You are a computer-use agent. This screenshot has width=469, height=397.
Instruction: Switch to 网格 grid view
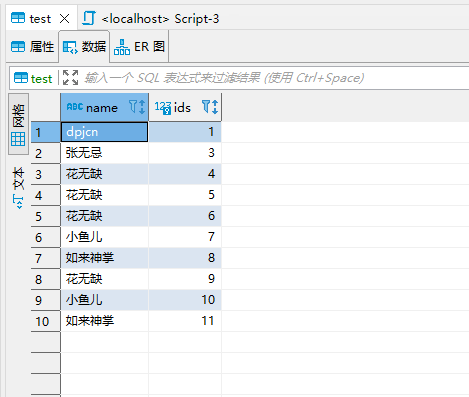pos(18,124)
